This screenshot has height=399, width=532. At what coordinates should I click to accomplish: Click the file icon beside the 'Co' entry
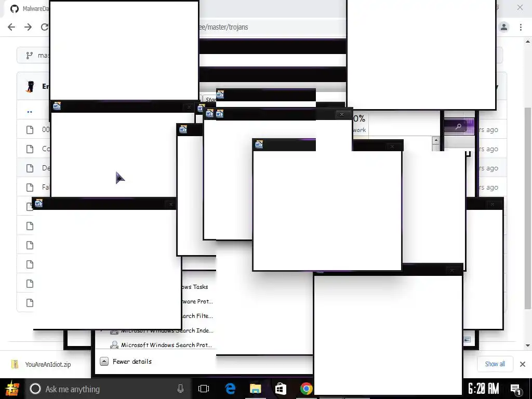point(30,149)
